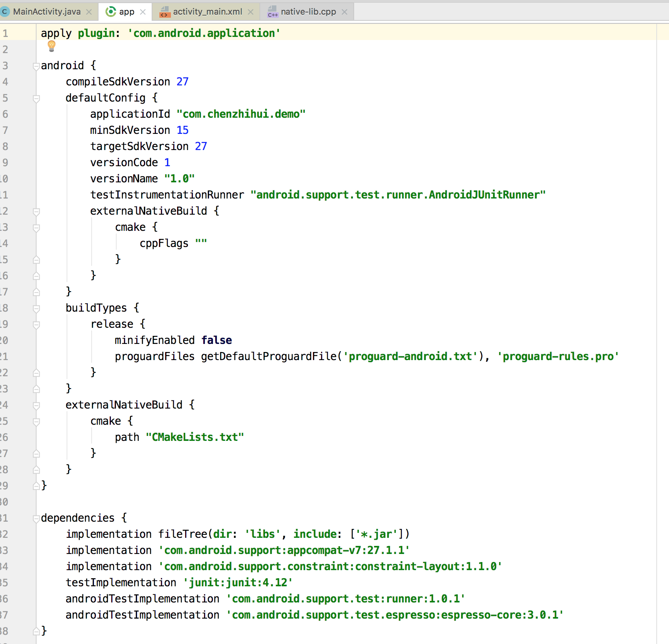The width and height of the screenshot is (669, 644).
Task: Click the targetSdkVersion value 27
Action: 201,146
